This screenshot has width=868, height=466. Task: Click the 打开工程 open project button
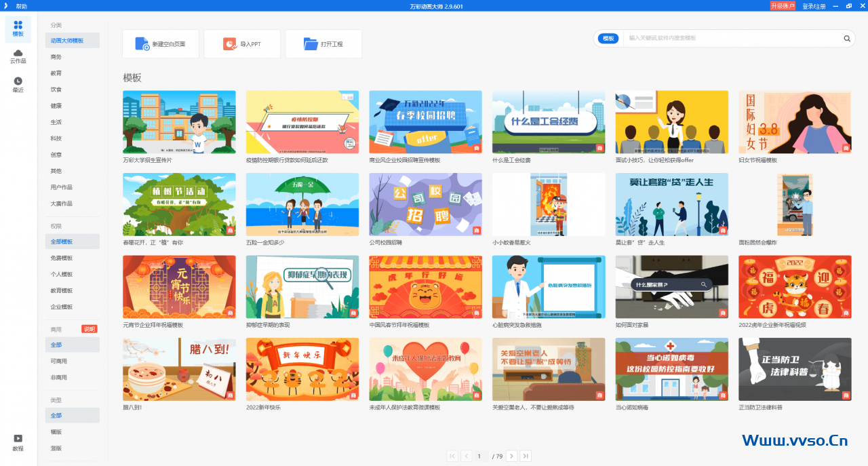tap(323, 44)
